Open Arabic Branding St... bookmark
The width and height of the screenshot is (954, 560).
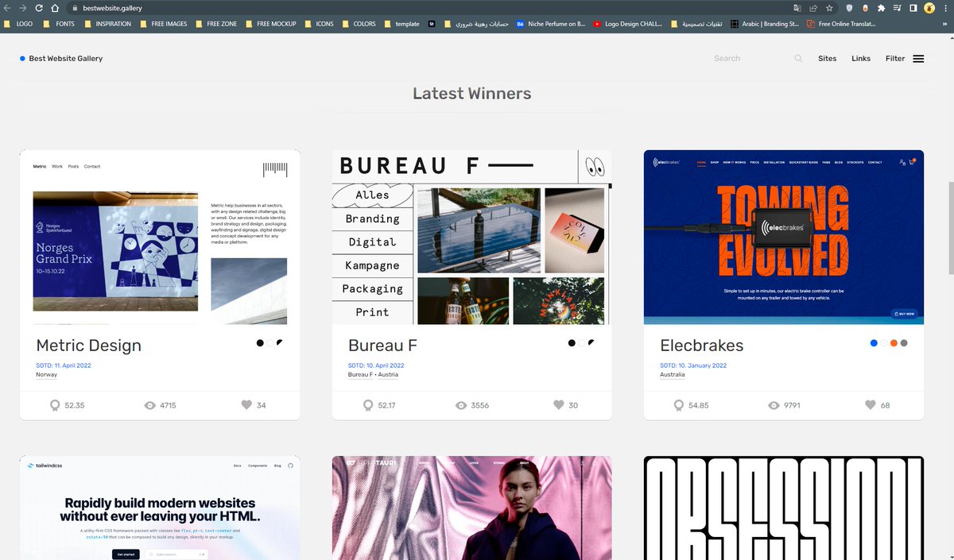click(x=765, y=24)
